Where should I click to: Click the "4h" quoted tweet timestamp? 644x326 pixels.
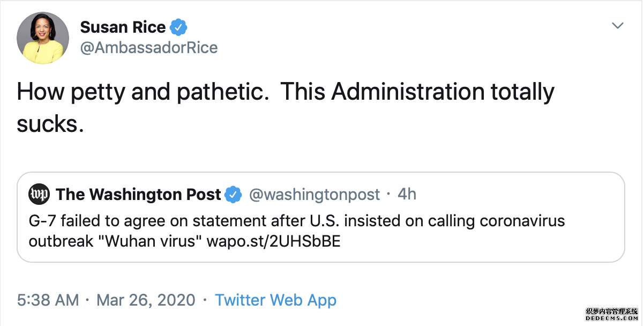407,194
